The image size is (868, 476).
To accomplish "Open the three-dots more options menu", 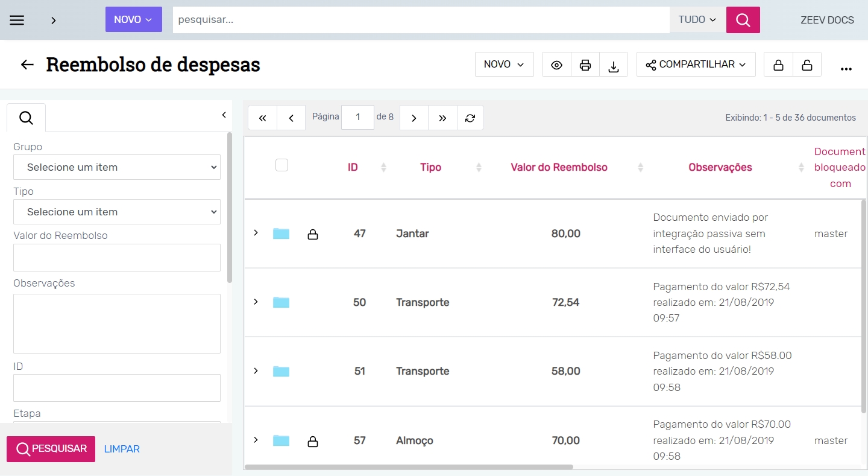I will 846,68.
